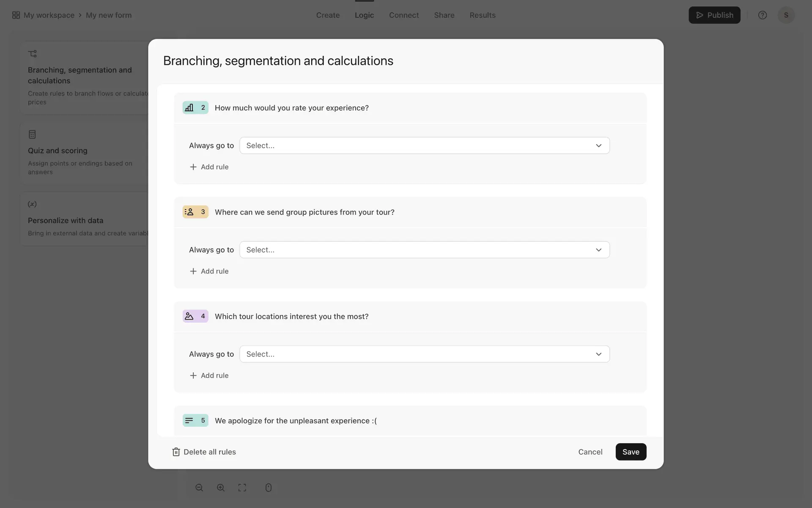Open Always go to dropdown for question 2

[424, 146]
